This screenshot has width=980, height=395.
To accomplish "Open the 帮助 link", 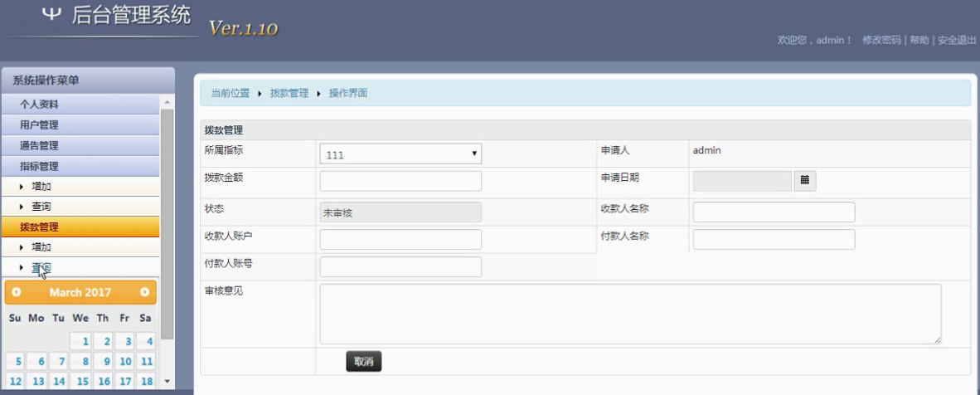I will point(919,40).
